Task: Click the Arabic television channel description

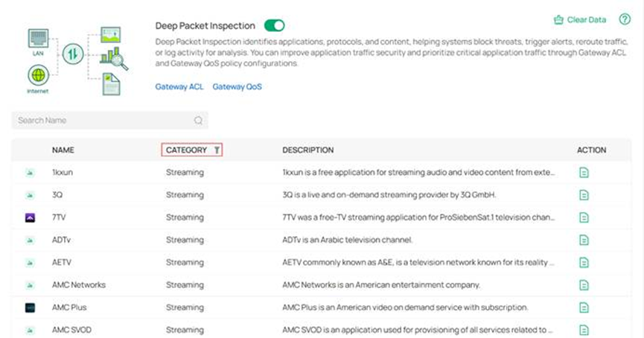Action: pyautogui.click(x=347, y=240)
